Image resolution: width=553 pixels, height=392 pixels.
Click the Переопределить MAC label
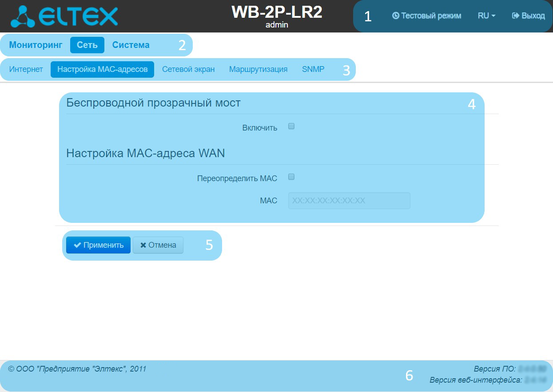pyautogui.click(x=237, y=178)
